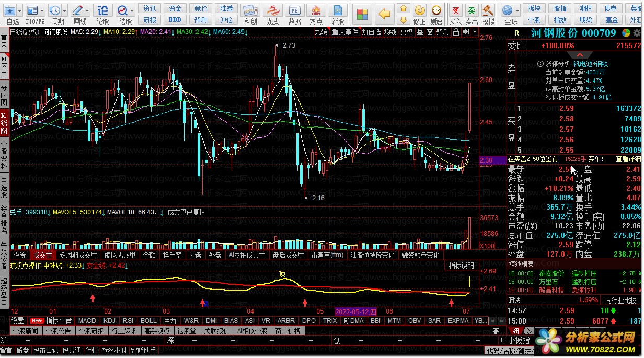Click the BBD toolbar button
The height and width of the screenshot is (358, 644).
point(175,20)
